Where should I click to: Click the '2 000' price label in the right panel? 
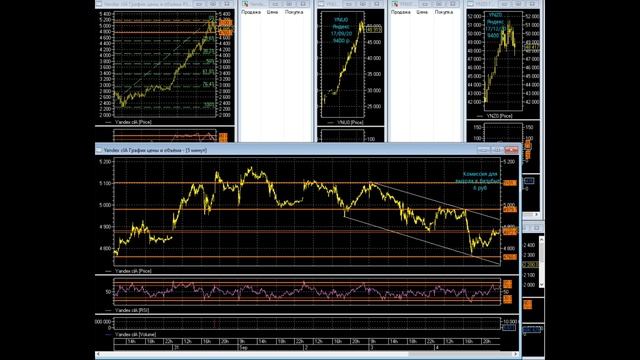(x=529, y=285)
